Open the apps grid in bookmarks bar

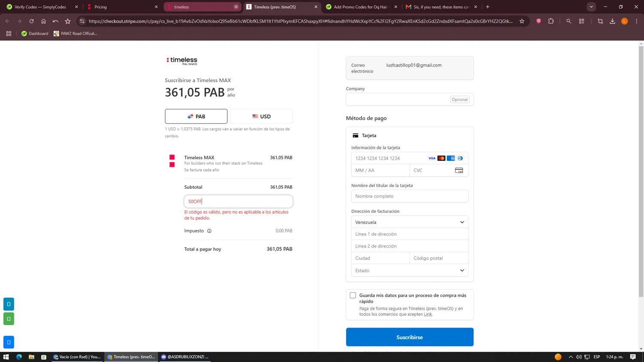[x=9, y=33]
